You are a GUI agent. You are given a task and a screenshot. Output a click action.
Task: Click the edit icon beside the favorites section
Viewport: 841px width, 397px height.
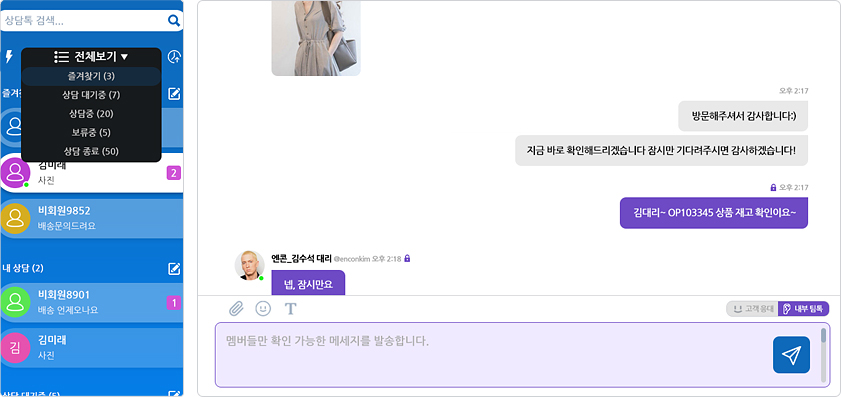tap(174, 94)
